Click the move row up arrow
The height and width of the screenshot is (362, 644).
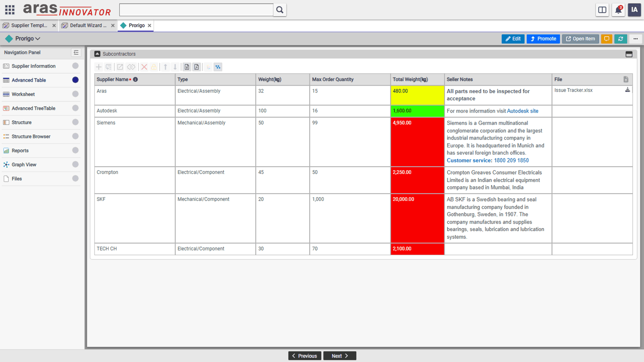pyautogui.click(x=165, y=67)
